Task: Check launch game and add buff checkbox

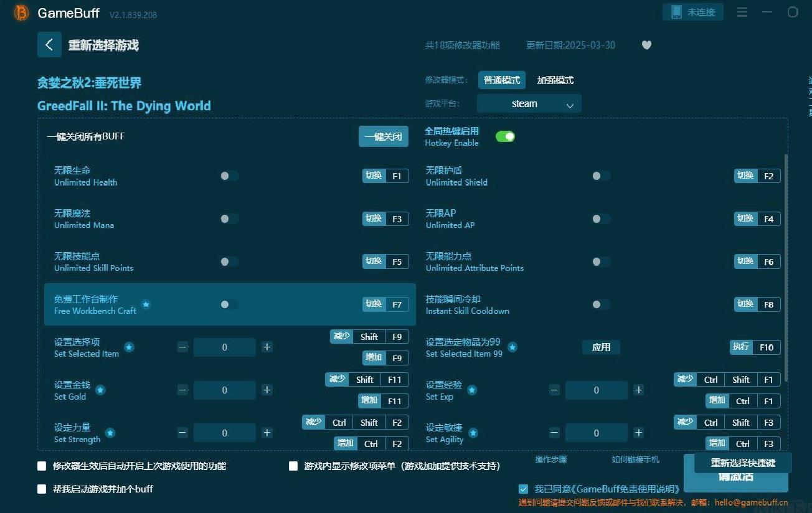Action: [42, 489]
